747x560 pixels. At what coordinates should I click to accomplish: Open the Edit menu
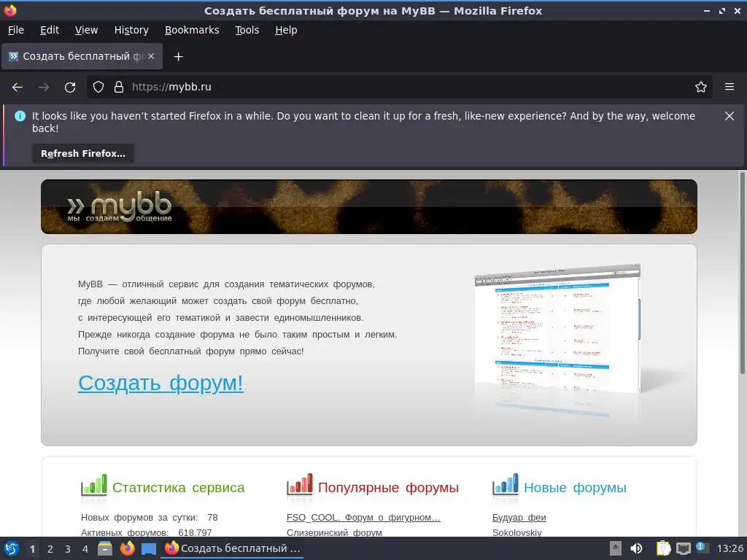[50, 30]
